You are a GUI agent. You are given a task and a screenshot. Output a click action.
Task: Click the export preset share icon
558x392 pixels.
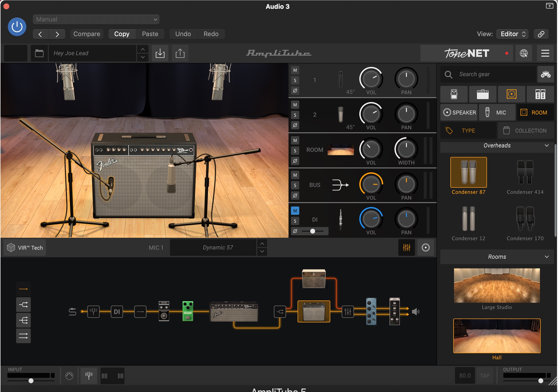(x=180, y=53)
